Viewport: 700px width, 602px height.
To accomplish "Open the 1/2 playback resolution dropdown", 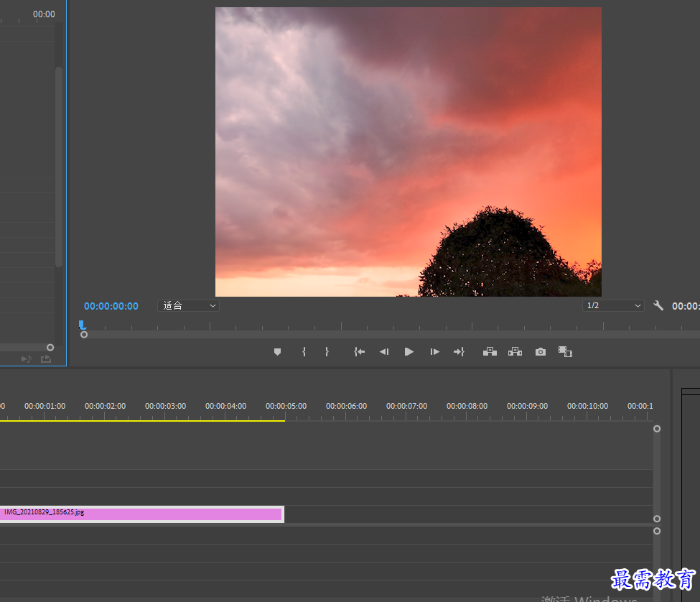I will coord(613,306).
